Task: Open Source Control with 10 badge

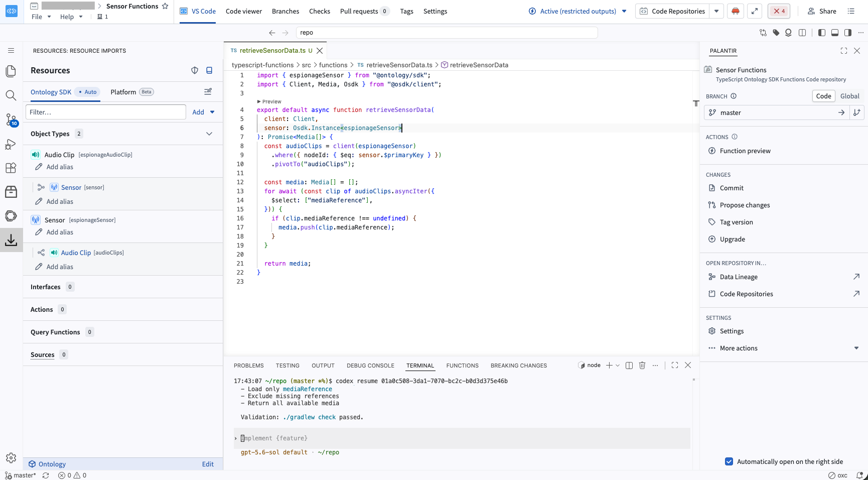Action: (x=11, y=119)
